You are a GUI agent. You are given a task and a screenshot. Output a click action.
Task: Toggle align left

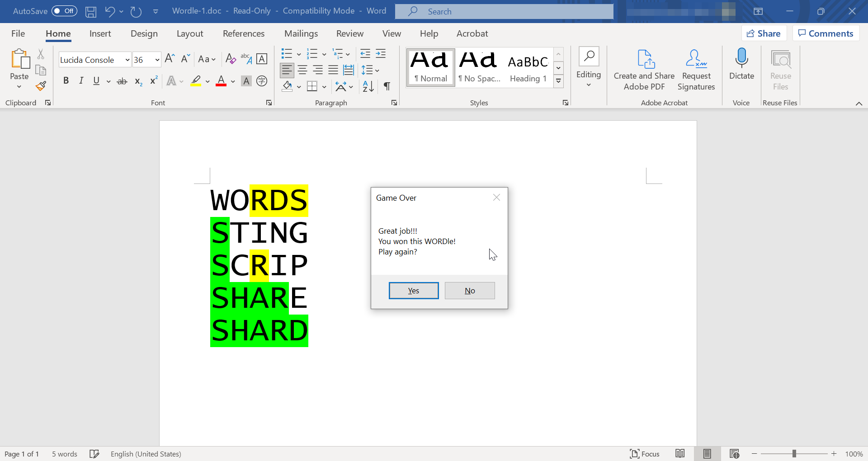(x=287, y=70)
